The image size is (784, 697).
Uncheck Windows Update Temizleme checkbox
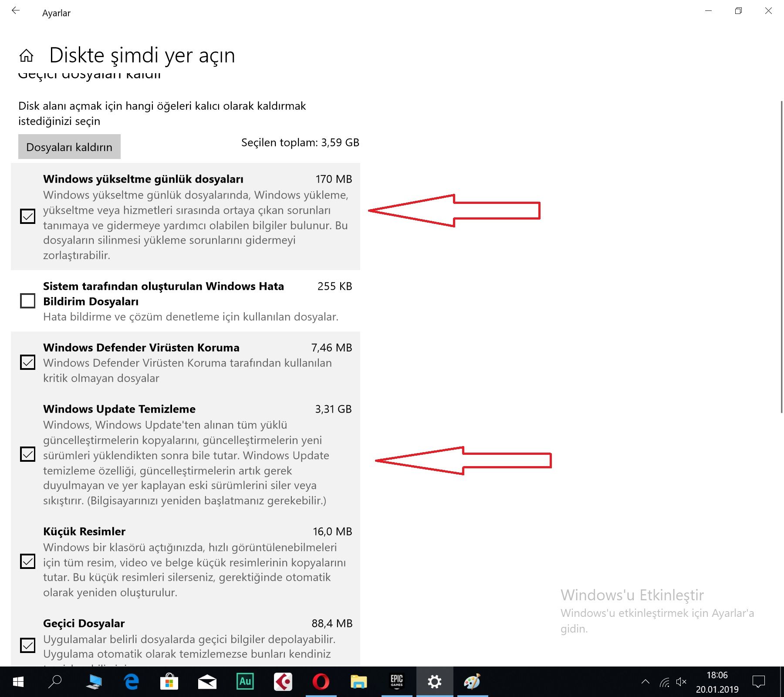[x=28, y=454]
